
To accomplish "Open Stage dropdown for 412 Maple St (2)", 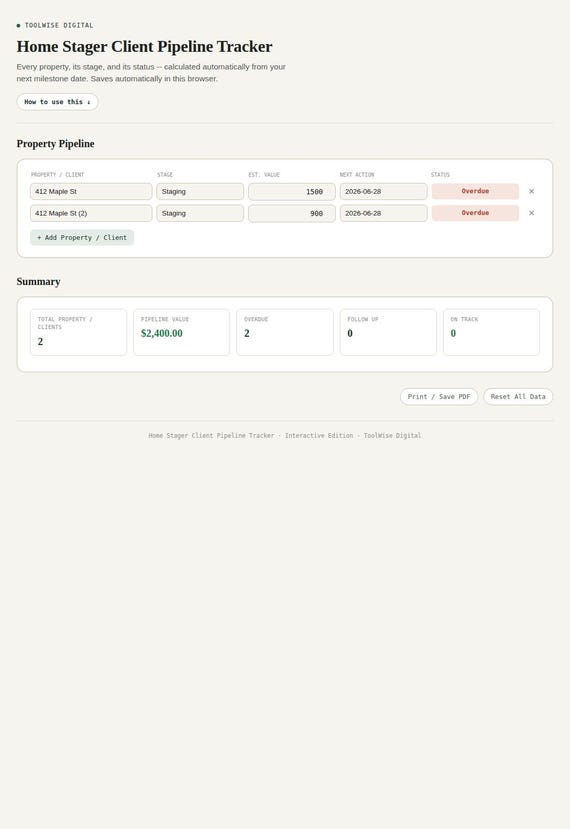I will click(200, 213).
